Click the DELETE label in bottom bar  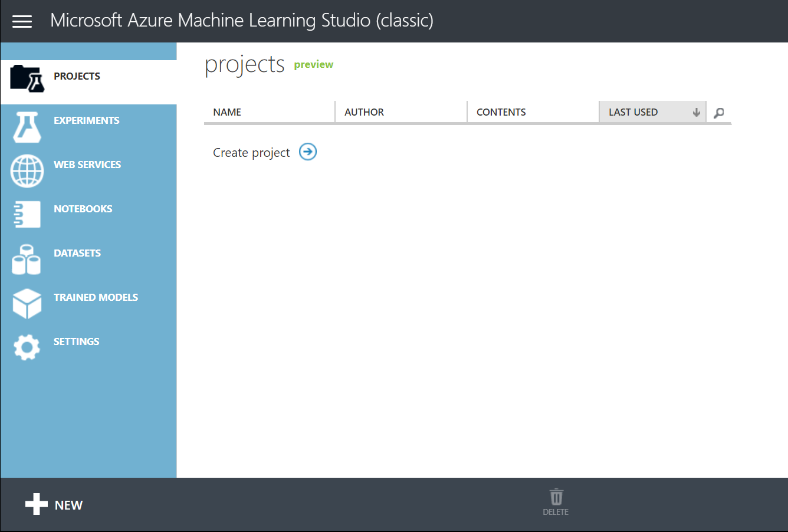[x=556, y=512]
